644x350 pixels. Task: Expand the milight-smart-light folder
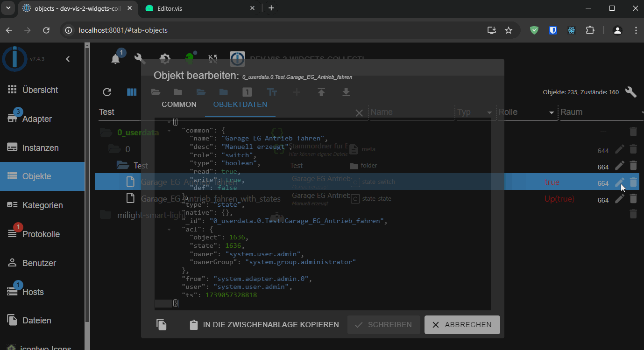pyautogui.click(x=106, y=214)
